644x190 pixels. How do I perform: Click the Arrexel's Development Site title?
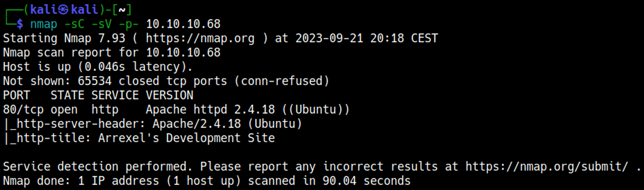(x=186, y=138)
